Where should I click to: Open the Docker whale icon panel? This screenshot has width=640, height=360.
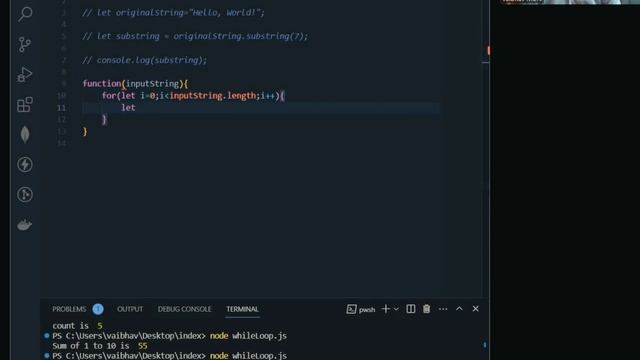[25, 225]
